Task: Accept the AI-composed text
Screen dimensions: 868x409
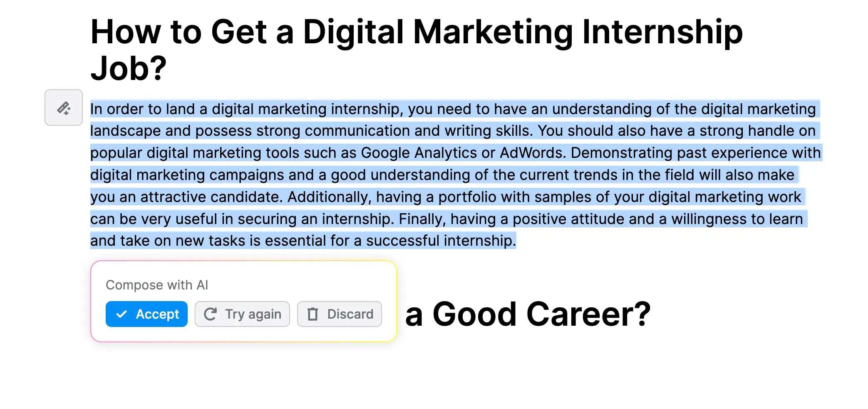Action: [146, 314]
